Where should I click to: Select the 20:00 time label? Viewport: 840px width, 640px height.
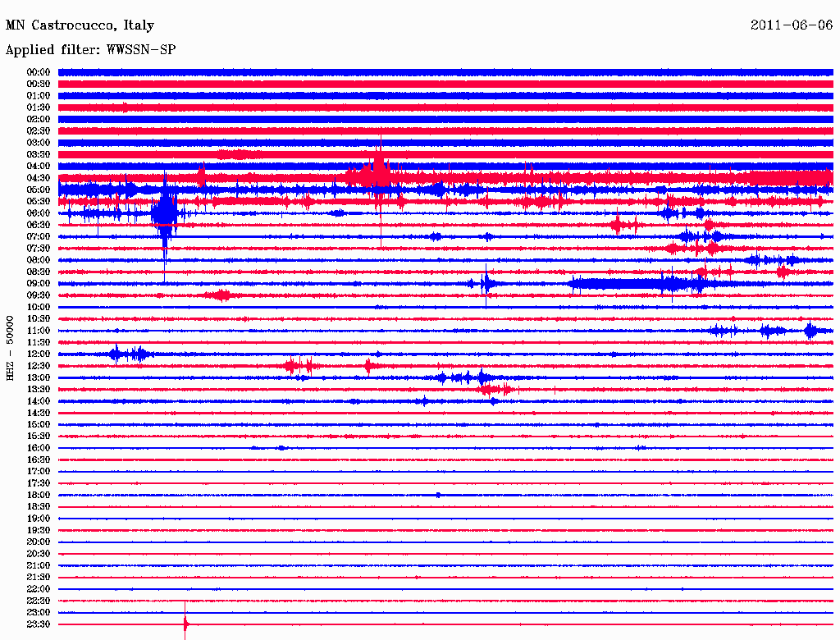(39, 542)
